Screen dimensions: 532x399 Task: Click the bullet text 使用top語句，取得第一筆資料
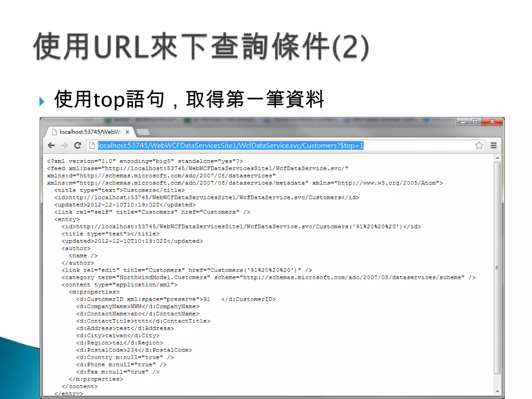click(x=189, y=99)
